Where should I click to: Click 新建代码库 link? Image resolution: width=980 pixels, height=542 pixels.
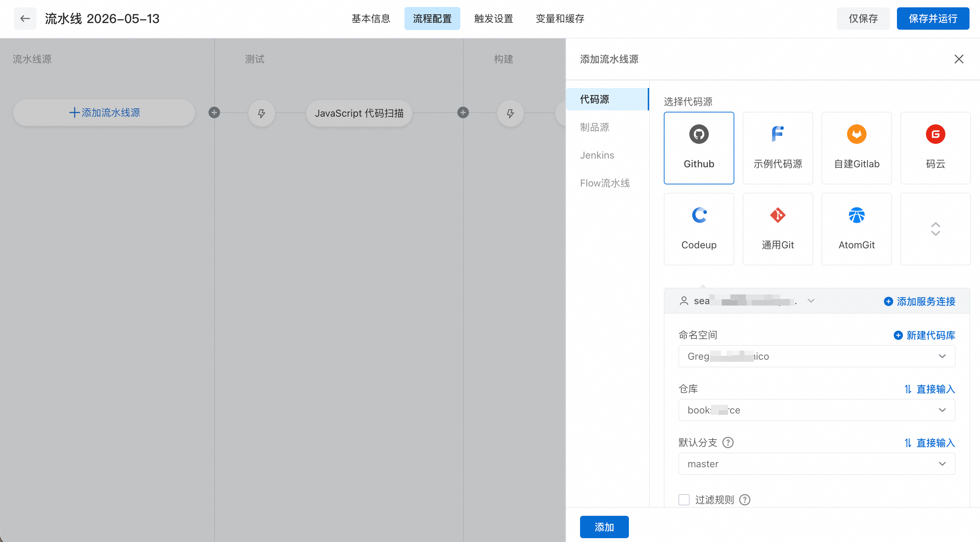(x=925, y=335)
